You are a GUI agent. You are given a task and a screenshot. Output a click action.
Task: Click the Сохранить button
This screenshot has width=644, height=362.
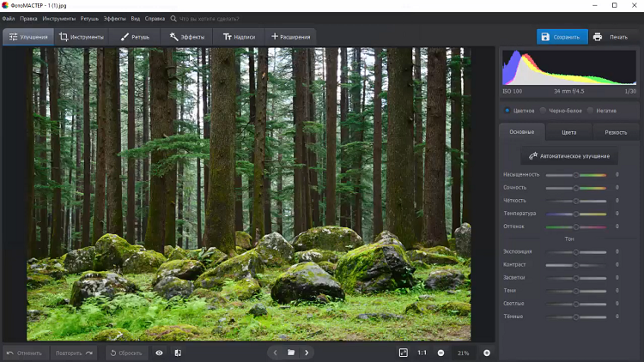[x=562, y=37]
